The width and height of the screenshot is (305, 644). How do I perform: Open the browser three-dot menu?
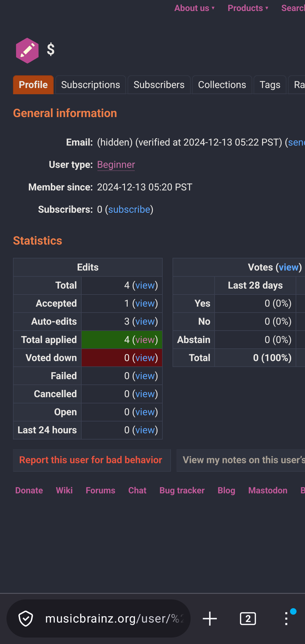[x=286, y=619]
